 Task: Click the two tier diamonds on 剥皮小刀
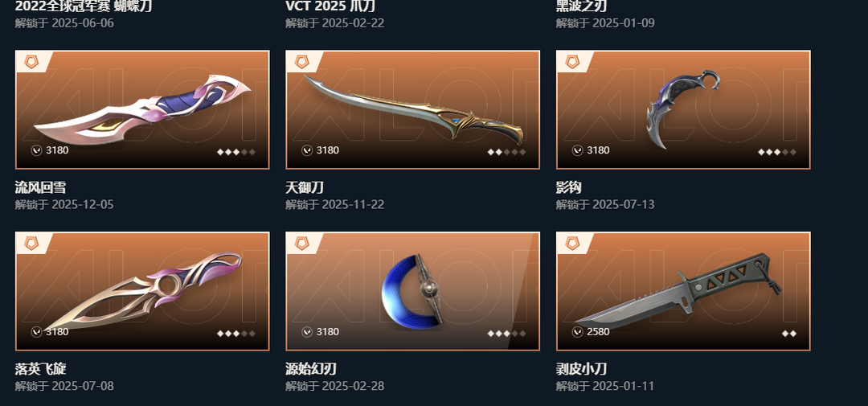789,334
